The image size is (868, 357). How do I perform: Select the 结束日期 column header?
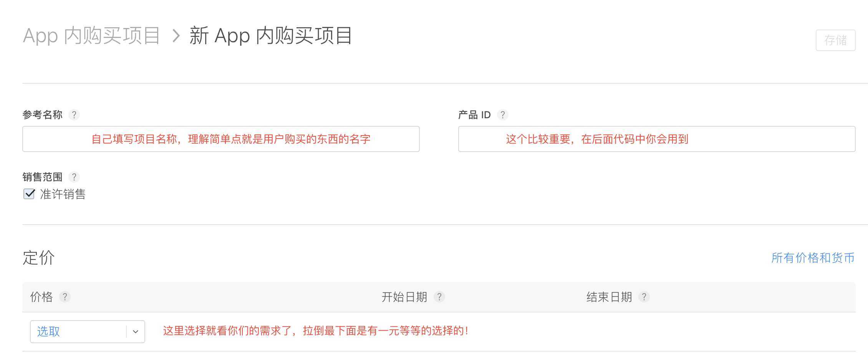[609, 297]
